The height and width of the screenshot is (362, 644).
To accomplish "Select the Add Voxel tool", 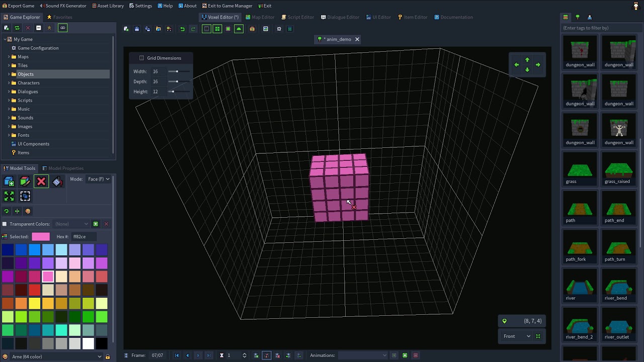I will tap(9, 181).
